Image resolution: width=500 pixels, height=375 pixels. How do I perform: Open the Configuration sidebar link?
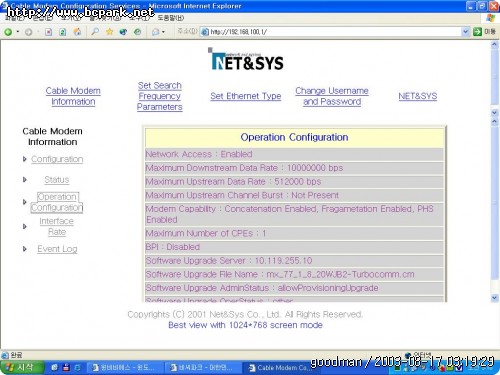coord(57,159)
